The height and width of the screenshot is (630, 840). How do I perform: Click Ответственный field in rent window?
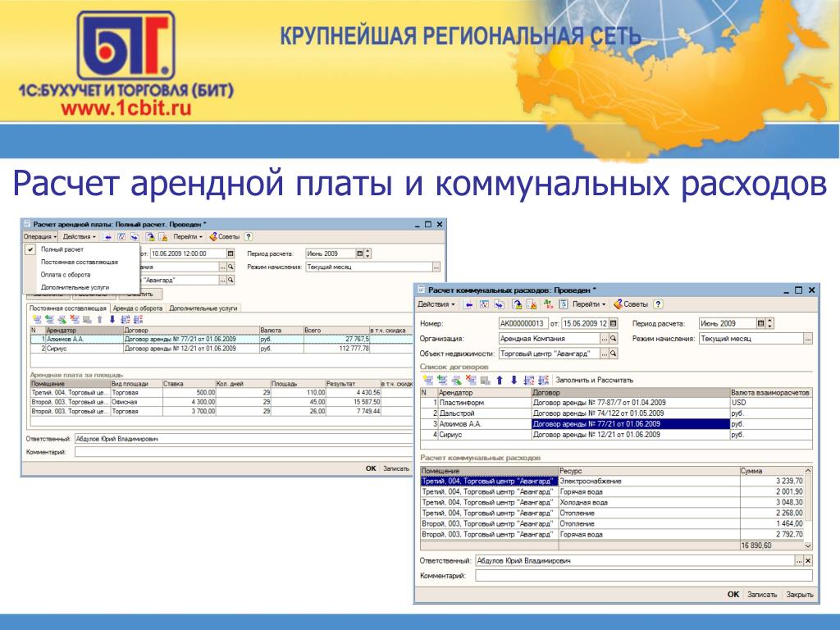(243, 439)
